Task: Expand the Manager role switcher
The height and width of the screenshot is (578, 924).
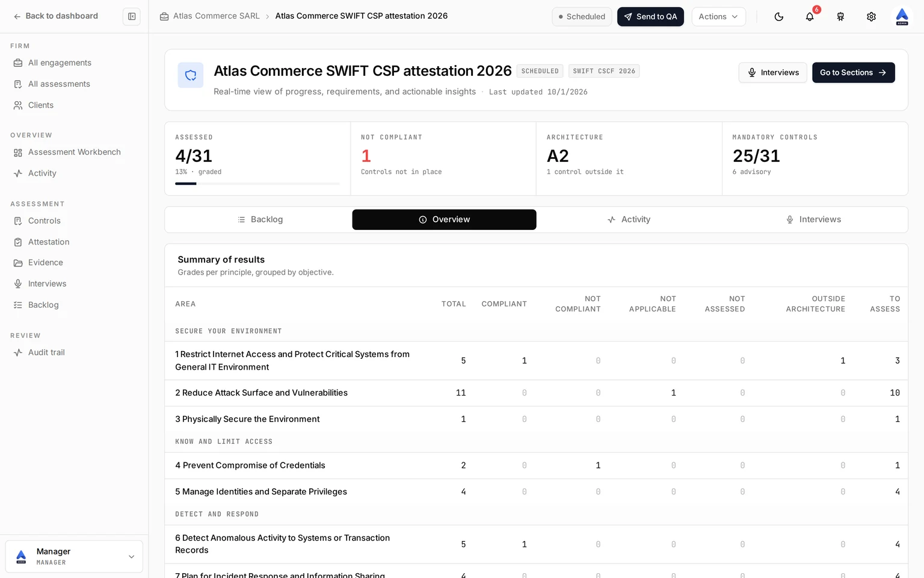Action: tap(74, 556)
